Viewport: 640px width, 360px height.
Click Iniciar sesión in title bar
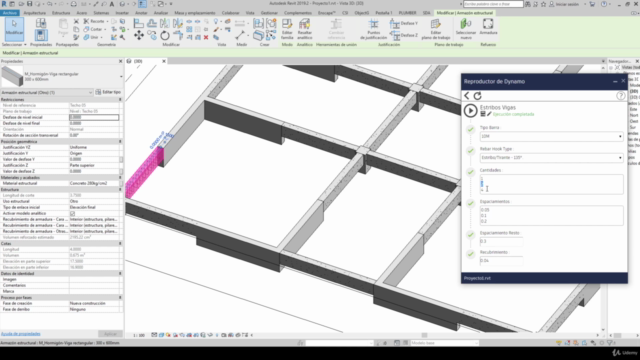click(x=567, y=4)
